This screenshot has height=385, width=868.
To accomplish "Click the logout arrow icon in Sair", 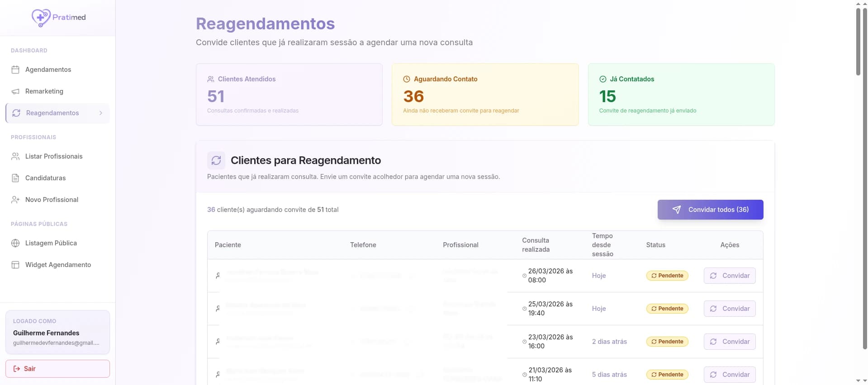I will click(x=17, y=369).
